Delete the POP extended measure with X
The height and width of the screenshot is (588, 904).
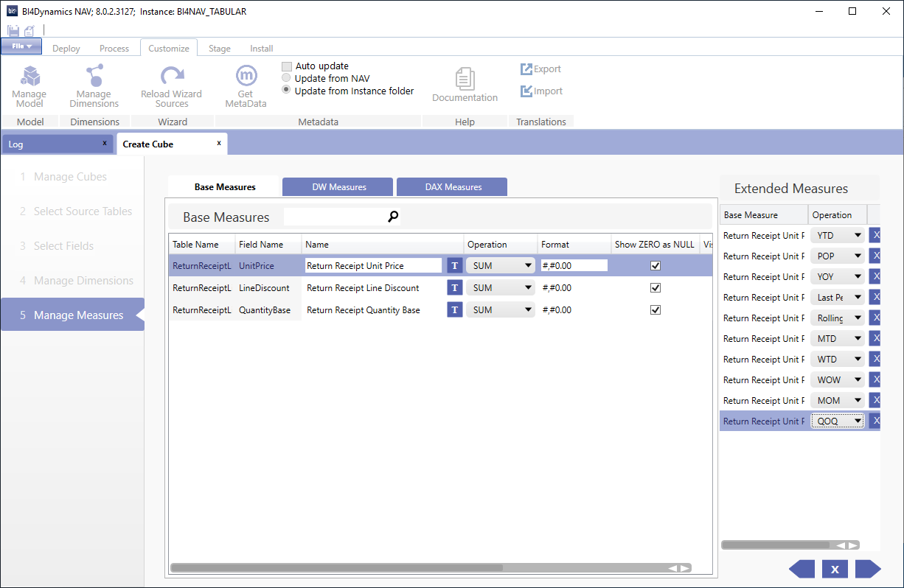click(x=875, y=256)
